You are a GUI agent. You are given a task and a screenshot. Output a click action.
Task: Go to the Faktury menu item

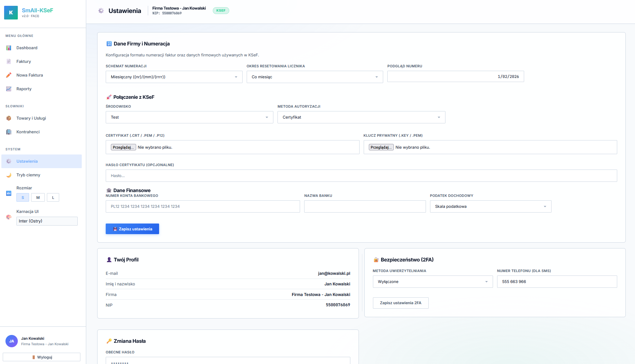click(24, 62)
